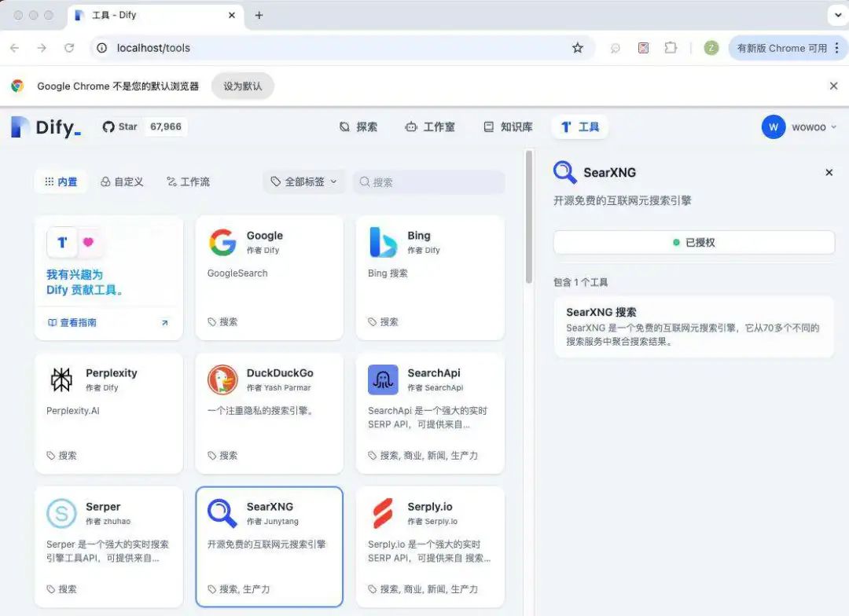Click the chat bubble extension icon
The image size is (849, 616).
[615, 48]
